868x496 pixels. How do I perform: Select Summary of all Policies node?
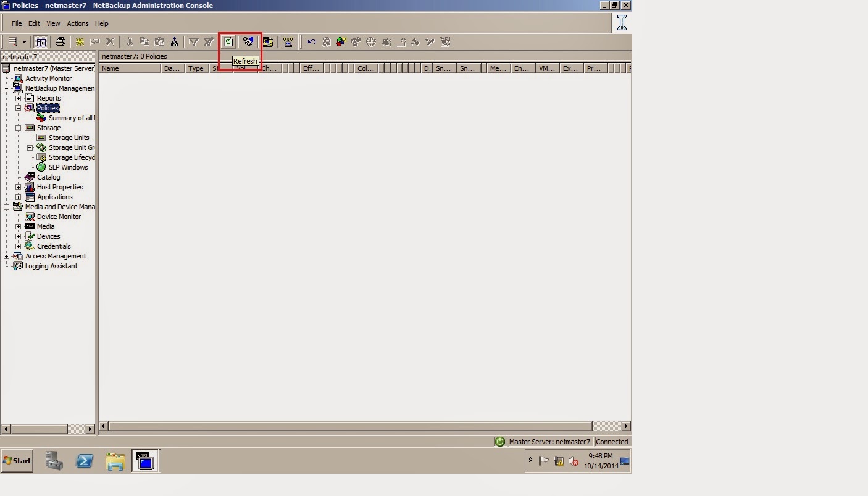[x=71, y=118]
